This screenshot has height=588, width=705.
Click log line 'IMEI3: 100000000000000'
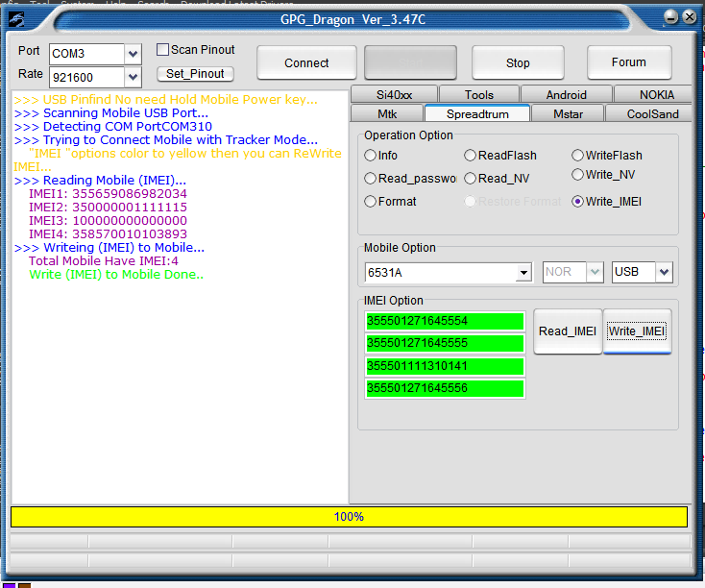click(108, 221)
